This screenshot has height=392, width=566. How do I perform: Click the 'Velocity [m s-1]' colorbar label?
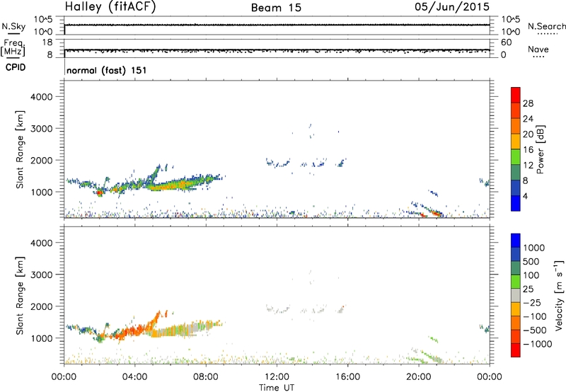(559, 295)
